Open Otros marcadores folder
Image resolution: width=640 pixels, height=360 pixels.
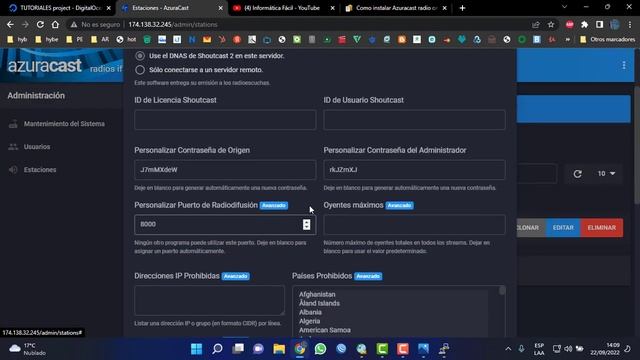point(607,40)
